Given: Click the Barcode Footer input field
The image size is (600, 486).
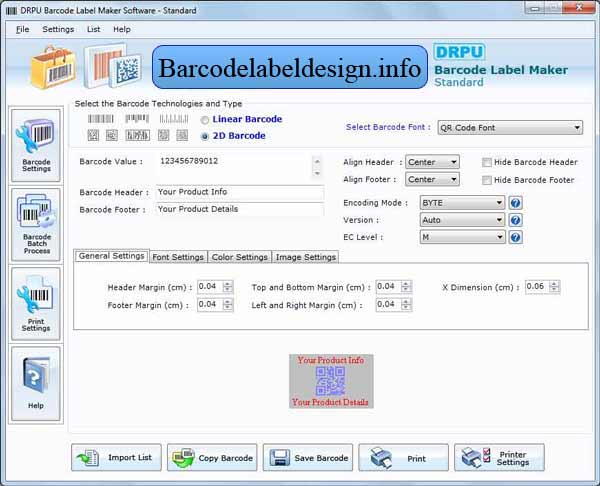Looking at the screenshot, I should pos(240,209).
